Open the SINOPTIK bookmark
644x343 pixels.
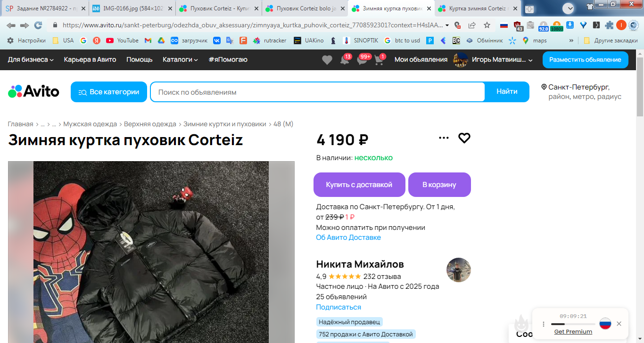(361, 41)
